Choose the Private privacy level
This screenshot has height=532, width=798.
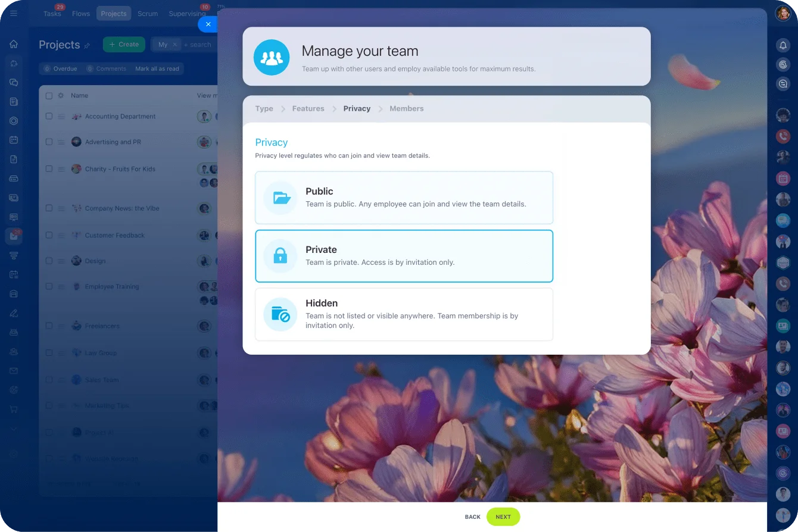click(404, 256)
